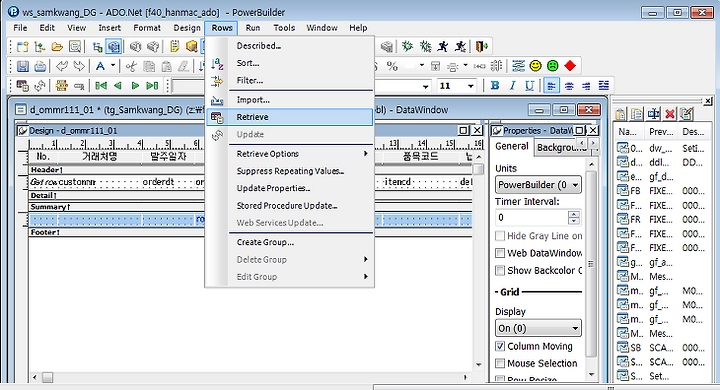
Task: Select Retrieve in Rows menu
Action: pos(290,117)
